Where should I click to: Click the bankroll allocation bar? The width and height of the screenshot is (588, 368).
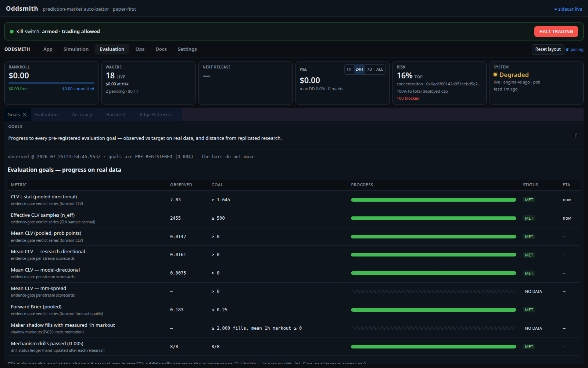click(51, 83)
